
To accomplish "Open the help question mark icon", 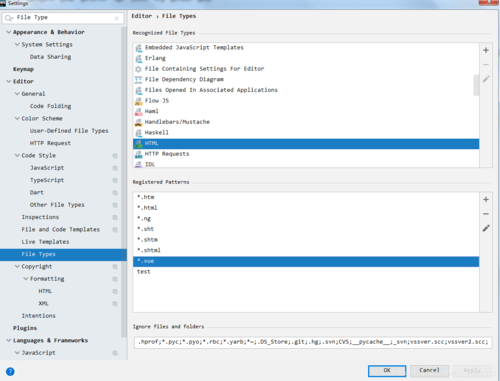I will (x=10, y=371).
